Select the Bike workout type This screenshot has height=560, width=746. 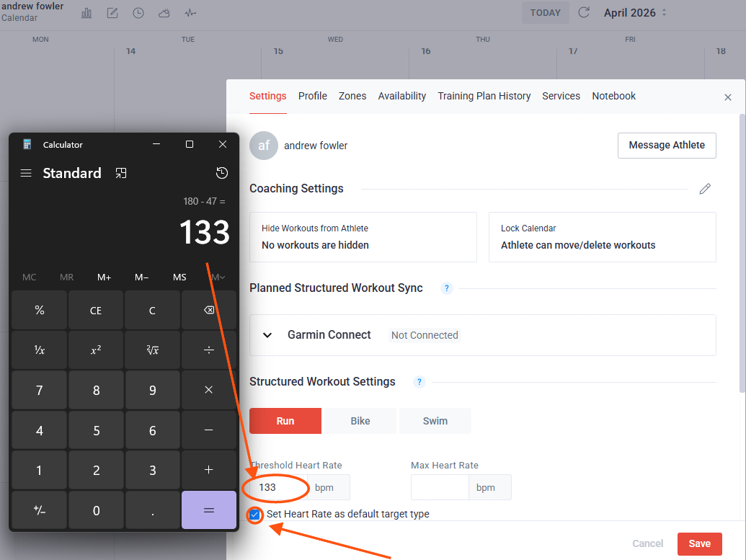tap(360, 421)
